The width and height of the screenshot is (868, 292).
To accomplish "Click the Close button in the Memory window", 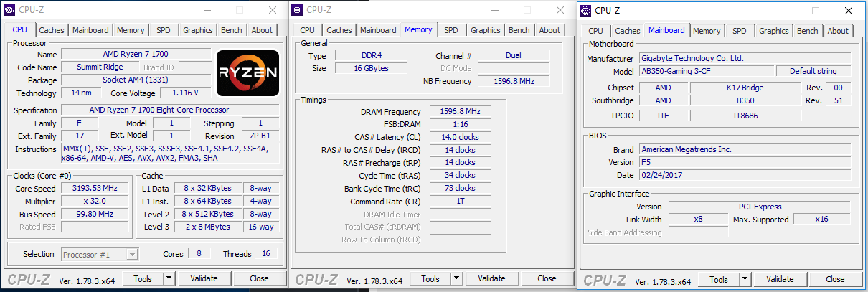I will 547,278.
